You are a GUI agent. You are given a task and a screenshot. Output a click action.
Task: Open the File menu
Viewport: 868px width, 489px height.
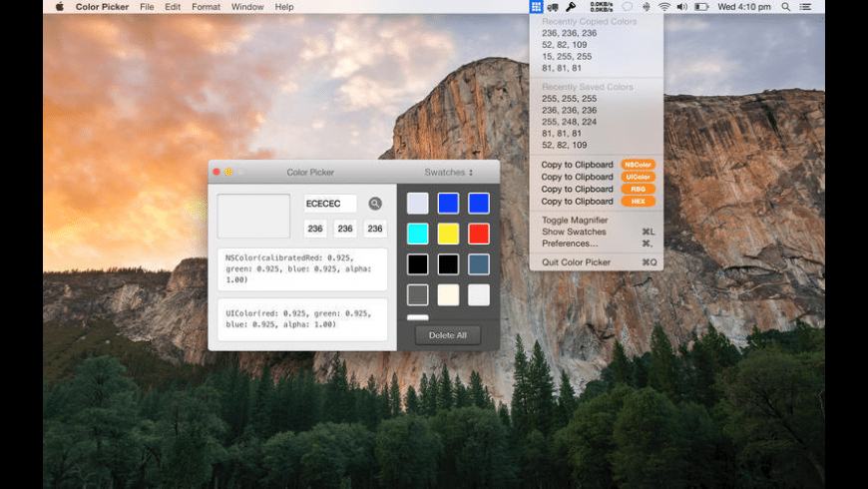pyautogui.click(x=147, y=7)
